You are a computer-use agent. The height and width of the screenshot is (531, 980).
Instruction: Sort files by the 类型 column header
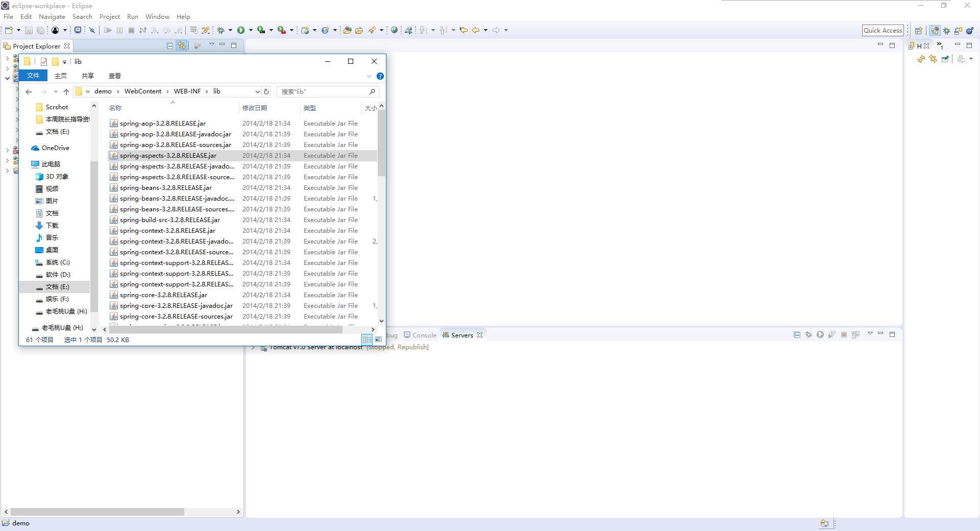(x=330, y=108)
